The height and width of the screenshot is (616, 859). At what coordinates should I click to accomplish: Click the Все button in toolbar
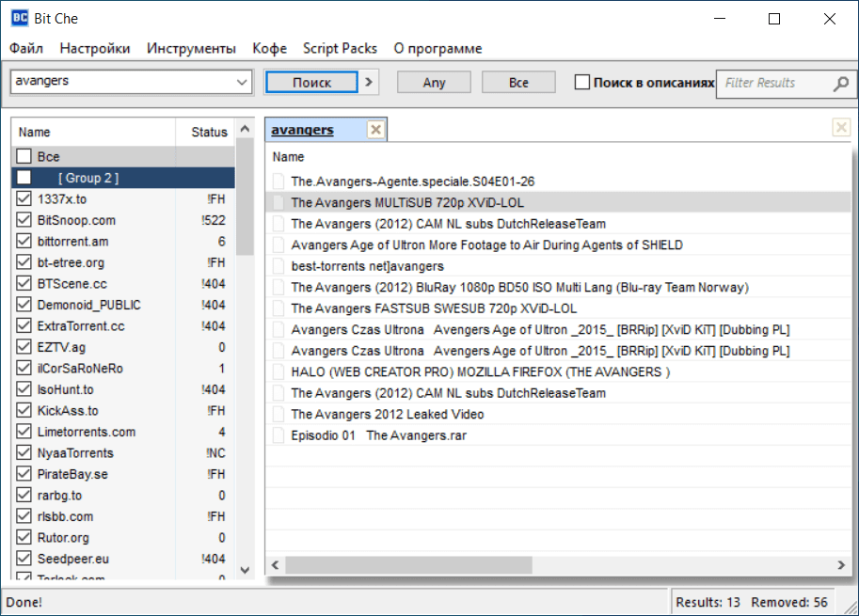point(518,82)
